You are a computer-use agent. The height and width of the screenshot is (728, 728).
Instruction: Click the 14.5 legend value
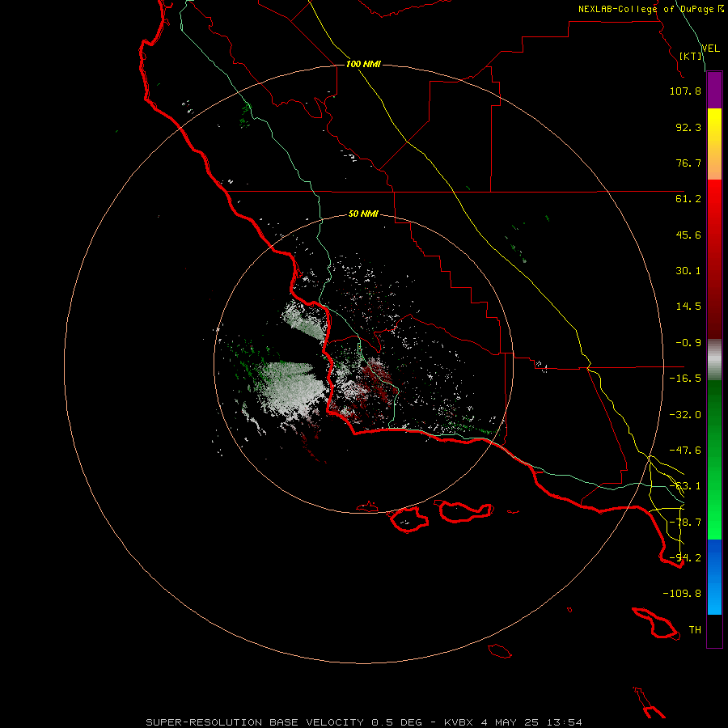tap(688, 307)
